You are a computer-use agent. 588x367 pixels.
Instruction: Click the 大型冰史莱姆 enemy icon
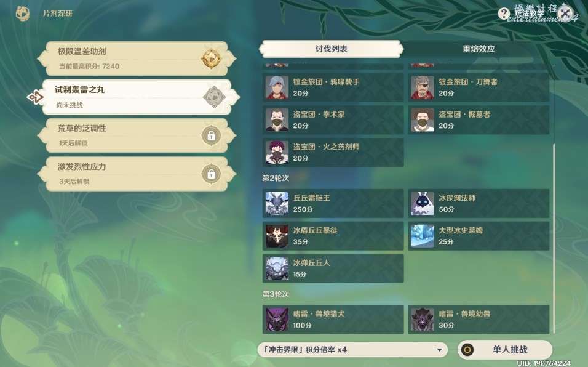[423, 236]
